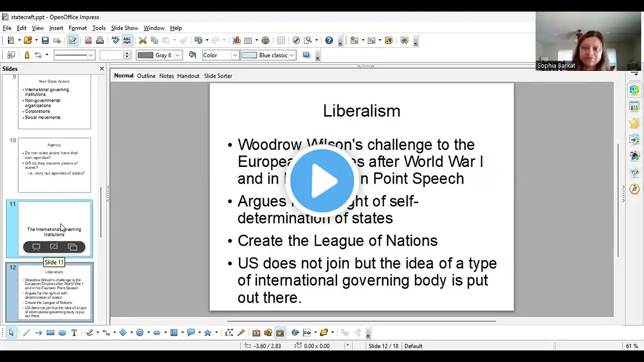Open the Custom Animation star sidebar icon
The height and width of the screenshot is (362, 644).
[x=634, y=123]
